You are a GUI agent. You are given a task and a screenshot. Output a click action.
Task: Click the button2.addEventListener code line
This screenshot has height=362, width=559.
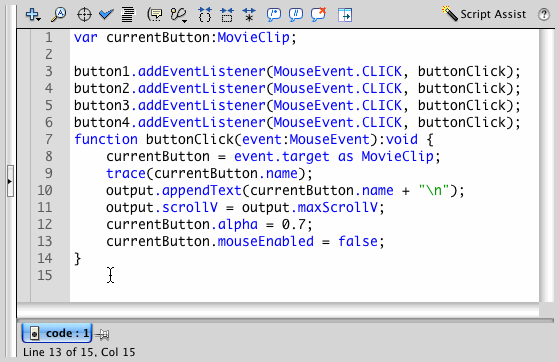point(297,88)
